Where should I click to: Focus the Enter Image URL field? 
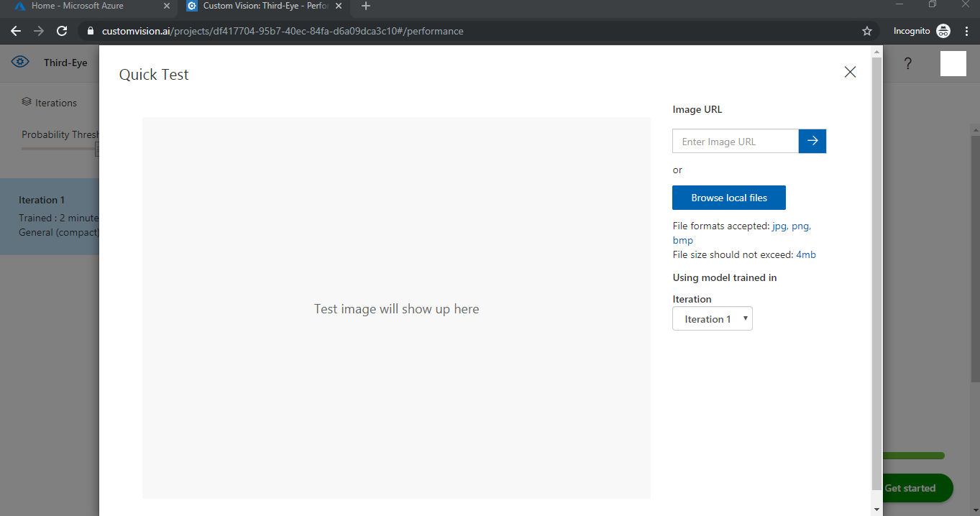(735, 142)
